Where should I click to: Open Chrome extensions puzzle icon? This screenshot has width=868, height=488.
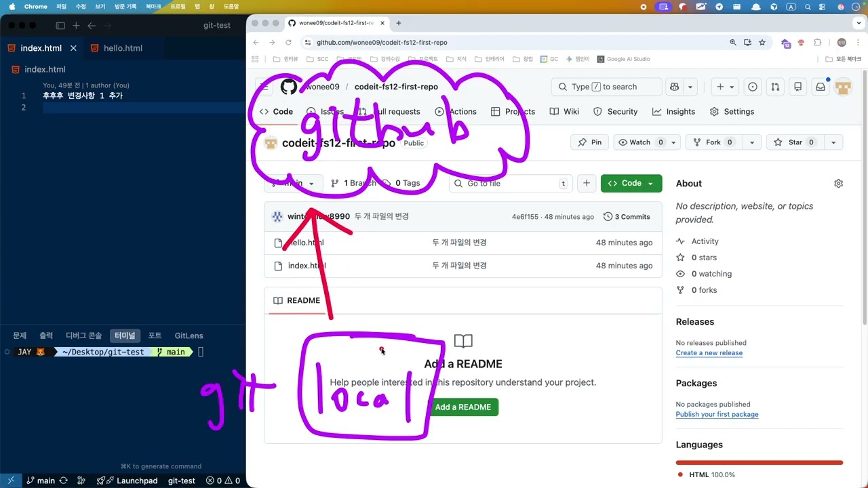pyautogui.click(x=818, y=42)
